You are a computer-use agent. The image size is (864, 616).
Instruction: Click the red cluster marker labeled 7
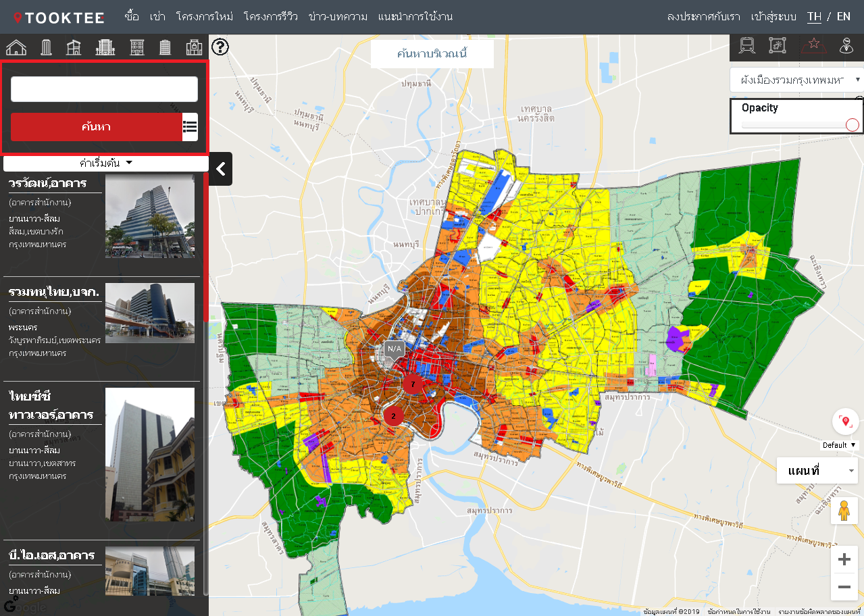click(x=413, y=384)
